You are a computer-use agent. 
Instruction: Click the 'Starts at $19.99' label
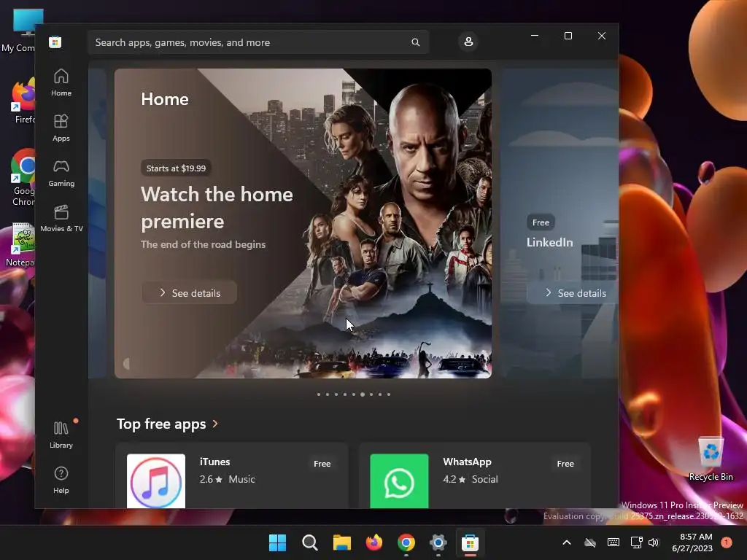click(x=177, y=168)
